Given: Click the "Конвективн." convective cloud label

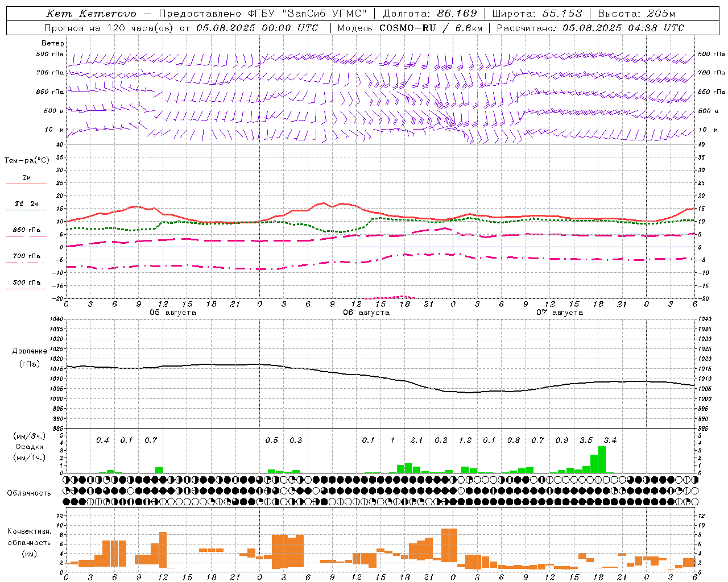Looking at the screenshot, I should point(29,531).
